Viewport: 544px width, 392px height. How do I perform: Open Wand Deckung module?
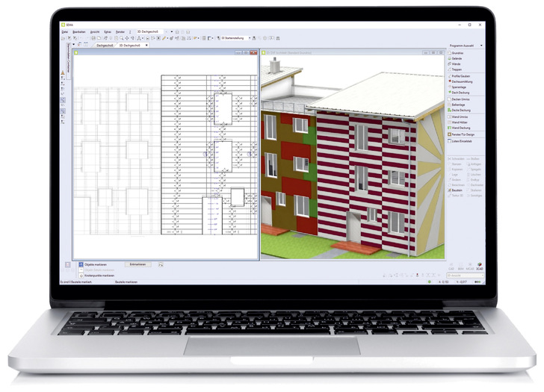[x=460, y=128]
